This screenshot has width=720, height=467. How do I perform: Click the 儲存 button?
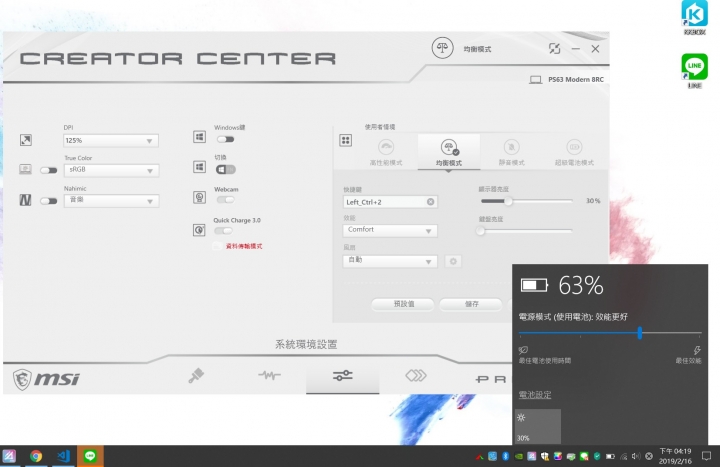coord(471,304)
